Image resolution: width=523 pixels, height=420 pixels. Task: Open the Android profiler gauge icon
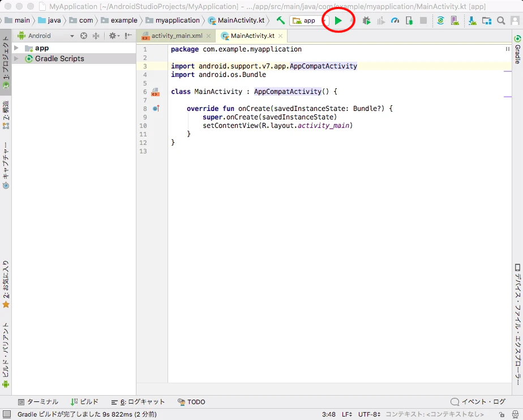click(395, 21)
